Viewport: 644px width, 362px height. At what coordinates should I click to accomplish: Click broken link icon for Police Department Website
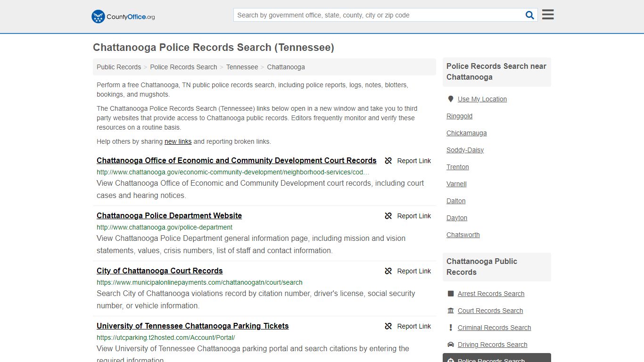(388, 216)
